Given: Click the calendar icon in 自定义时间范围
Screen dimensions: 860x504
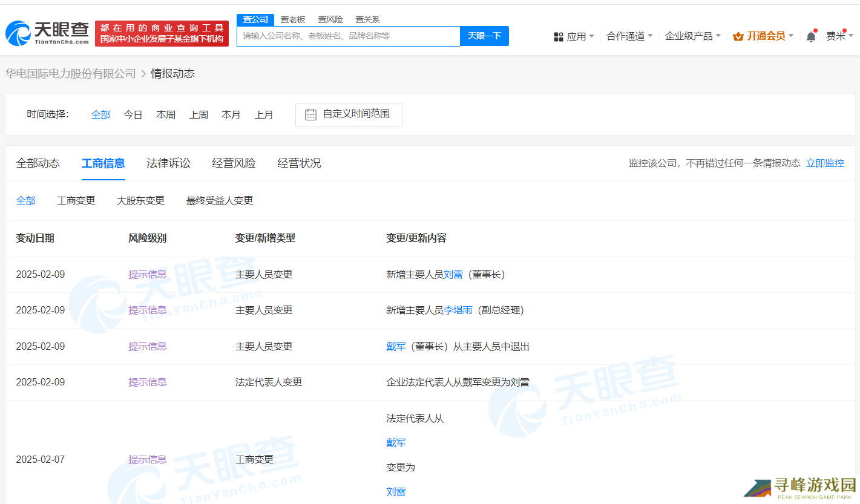Looking at the screenshot, I should (310, 114).
